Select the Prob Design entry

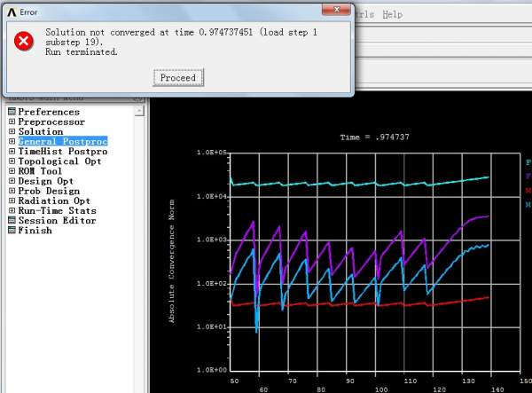49,191
